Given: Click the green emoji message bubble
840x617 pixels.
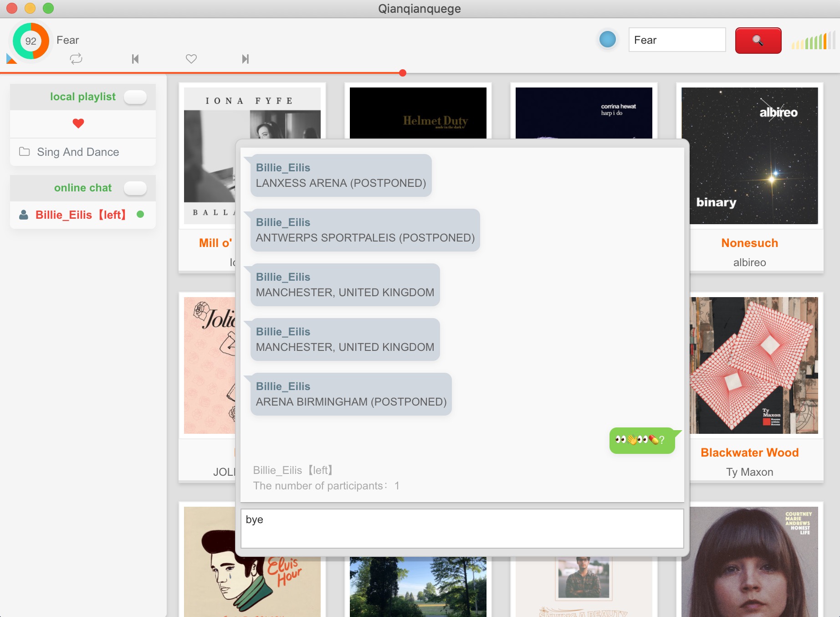Looking at the screenshot, I should 642,440.
